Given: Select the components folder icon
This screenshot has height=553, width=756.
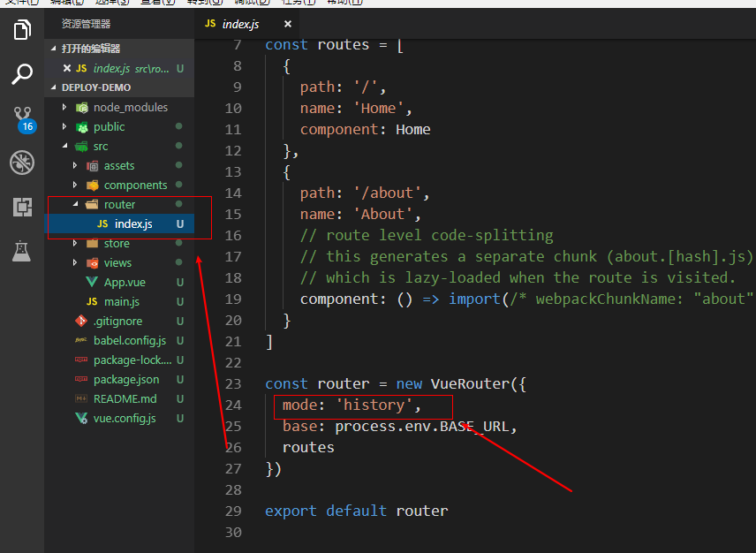Looking at the screenshot, I should (92, 186).
